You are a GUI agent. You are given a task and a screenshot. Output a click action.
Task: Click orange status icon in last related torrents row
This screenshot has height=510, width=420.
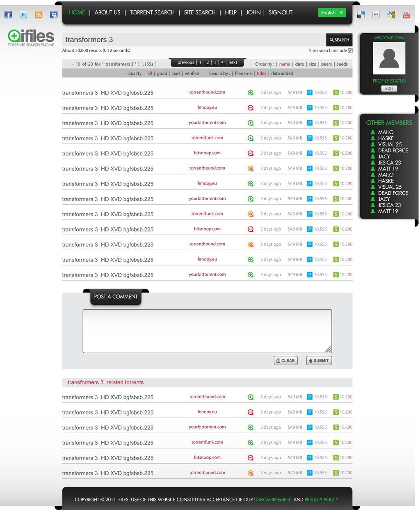click(x=251, y=473)
